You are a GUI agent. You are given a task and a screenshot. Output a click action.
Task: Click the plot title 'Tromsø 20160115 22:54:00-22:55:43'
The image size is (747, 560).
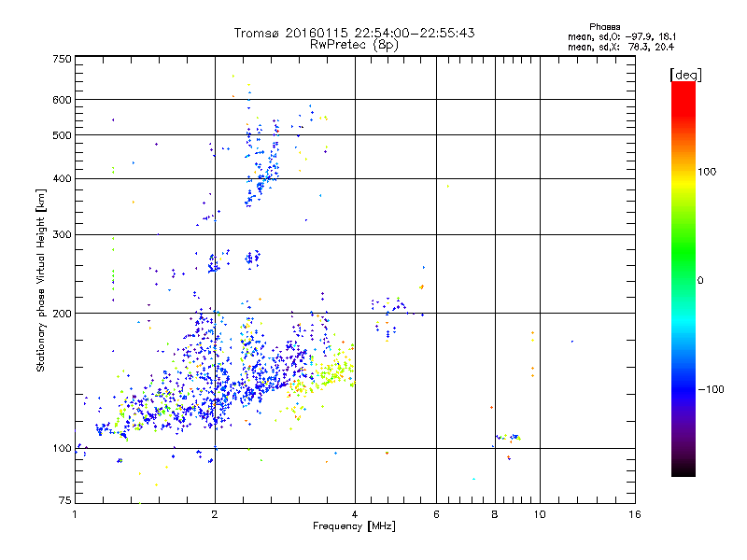(x=354, y=33)
